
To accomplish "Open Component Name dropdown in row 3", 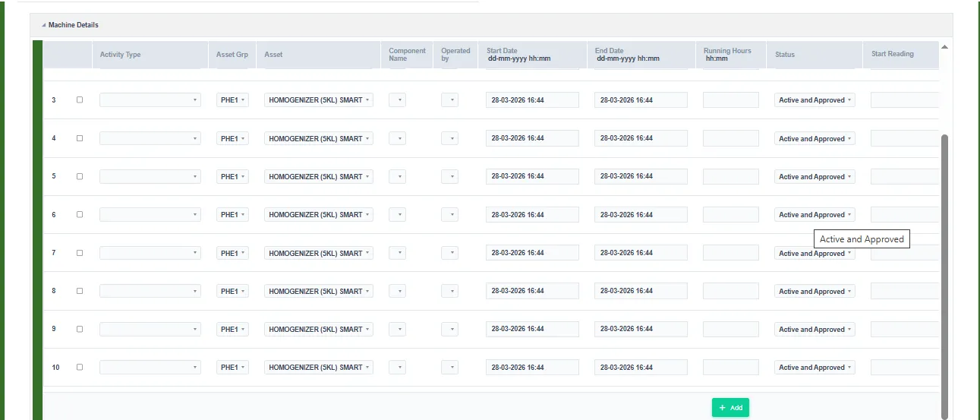I will click(397, 99).
